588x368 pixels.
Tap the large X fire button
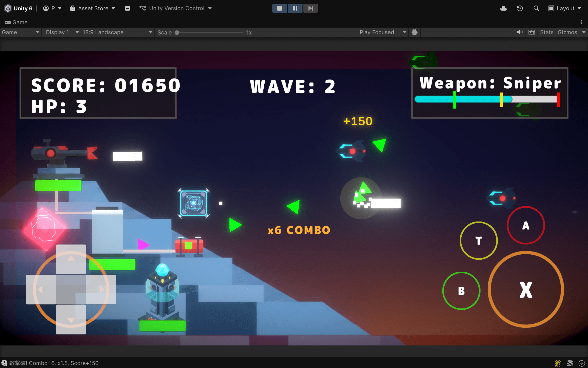(526, 290)
